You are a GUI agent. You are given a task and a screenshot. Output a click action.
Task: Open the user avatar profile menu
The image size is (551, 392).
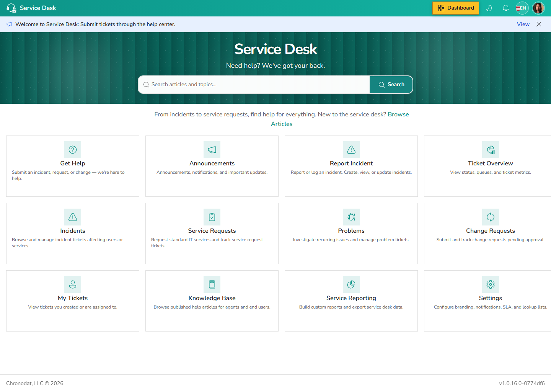point(538,8)
